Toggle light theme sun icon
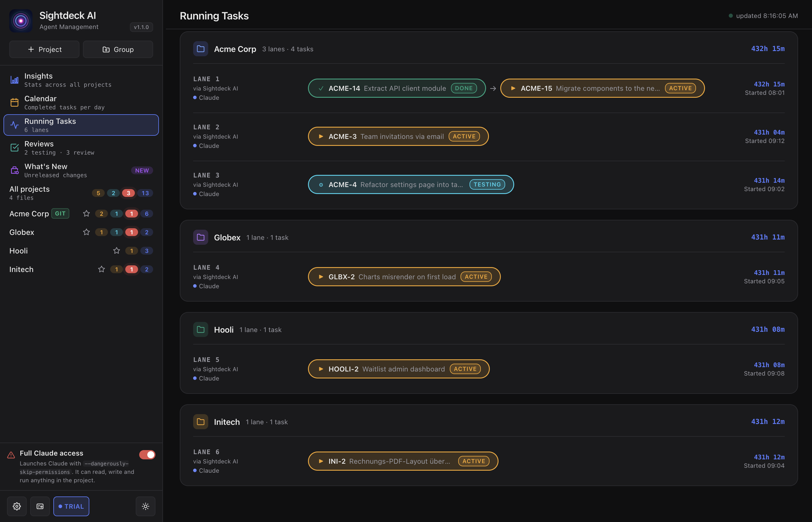The image size is (812, 522). [x=146, y=506]
